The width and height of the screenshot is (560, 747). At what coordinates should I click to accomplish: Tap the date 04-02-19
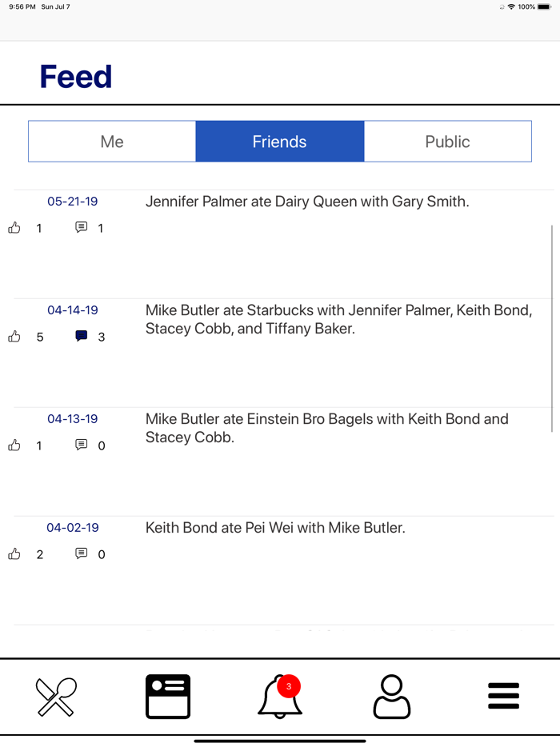73,527
